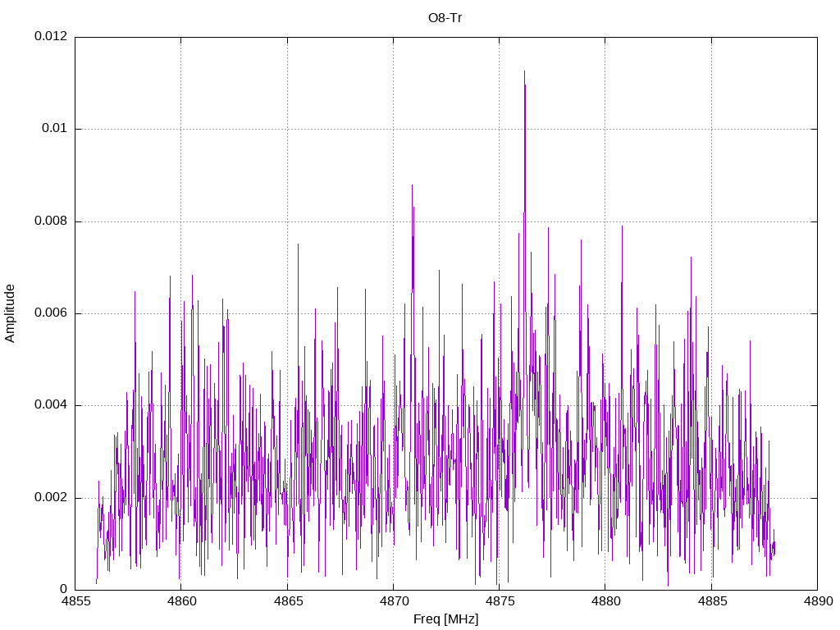Click the 0.004 y-axis tick label
Viewport: 840px width, 630px height.
click(x=51, y=405)
